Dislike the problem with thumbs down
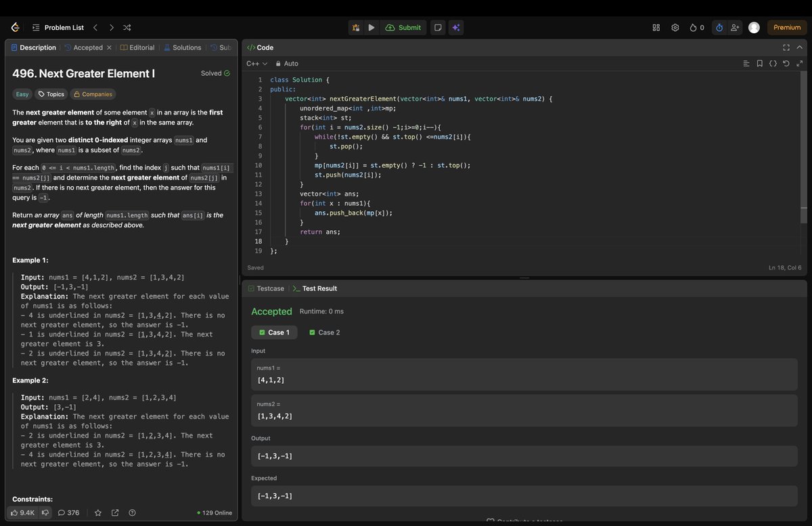This screenshot has width=812, height=526. click(x=45, y=512)
